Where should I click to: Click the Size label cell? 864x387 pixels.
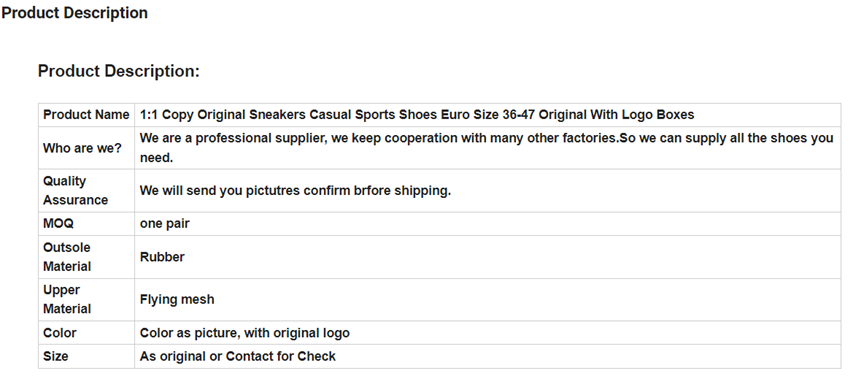point(86,357)
